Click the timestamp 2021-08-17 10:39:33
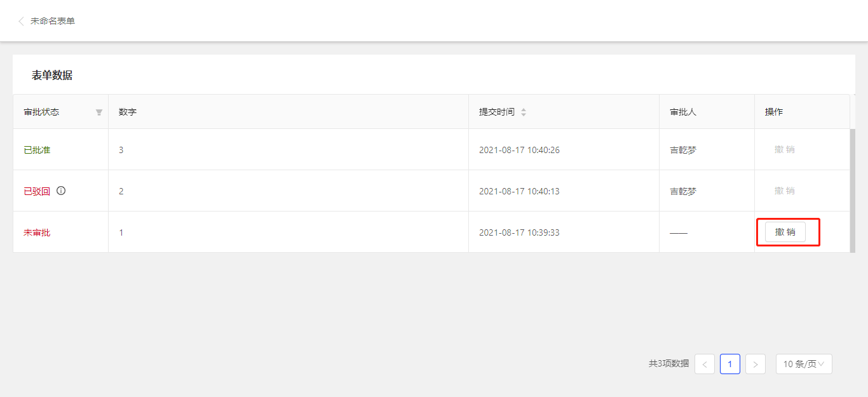The height and width of the screenshot is (397, 868). click(x=519, y=232)
